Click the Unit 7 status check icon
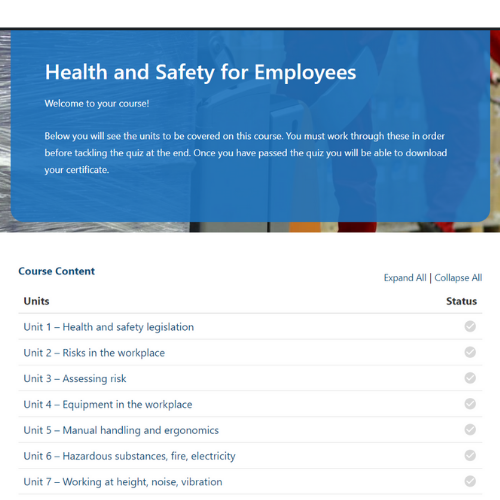Viewport: 500px width, 500px height. tap(470, 481)
